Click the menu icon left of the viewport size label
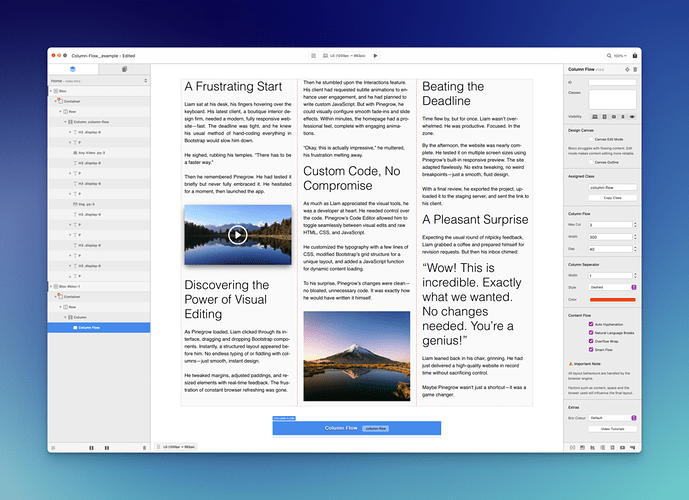The height and width of the screenshot is (500, 689). 313,55
